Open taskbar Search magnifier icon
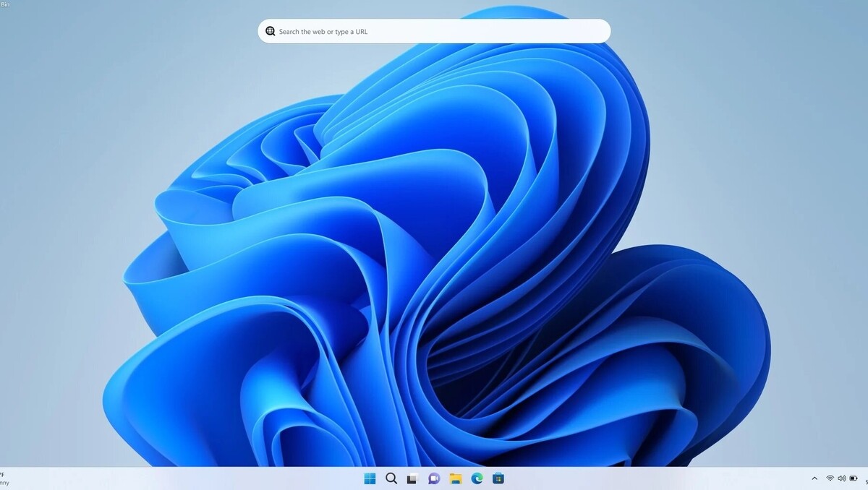 pos(391,478)
